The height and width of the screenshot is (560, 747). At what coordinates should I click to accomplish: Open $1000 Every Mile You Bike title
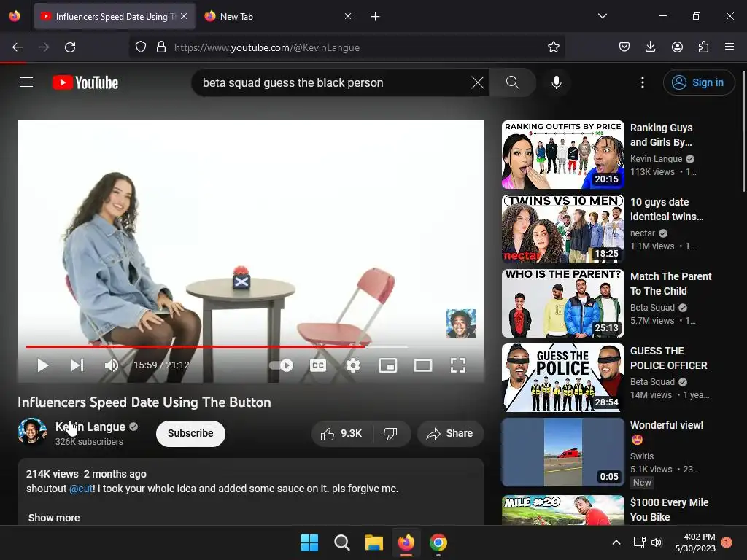click(669, 510)
